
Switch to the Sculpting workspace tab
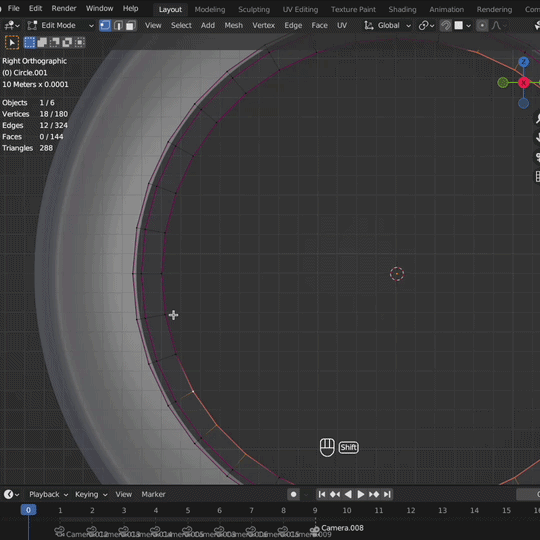click(254, 10)
